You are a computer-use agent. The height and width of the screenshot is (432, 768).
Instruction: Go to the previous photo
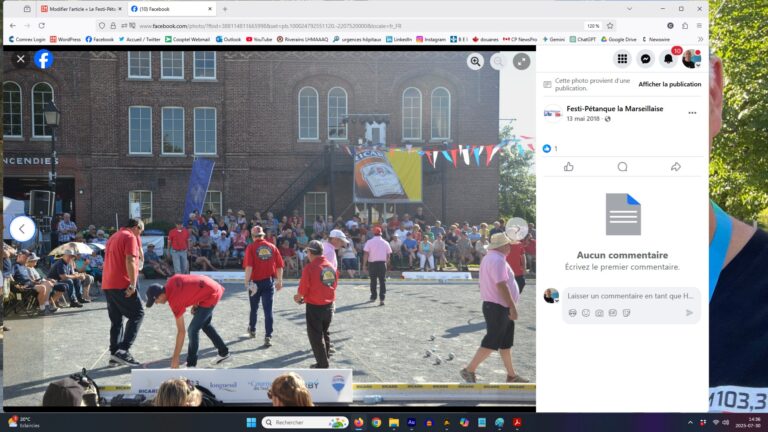pyautogui.click(x=22, y=229)
